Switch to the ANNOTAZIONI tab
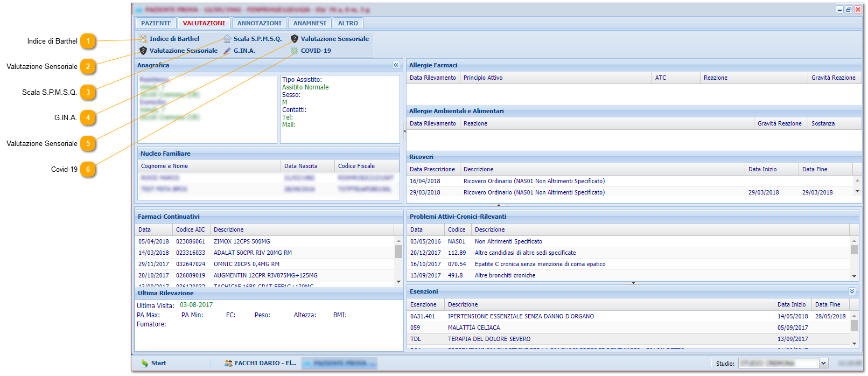 click(260, 23)
